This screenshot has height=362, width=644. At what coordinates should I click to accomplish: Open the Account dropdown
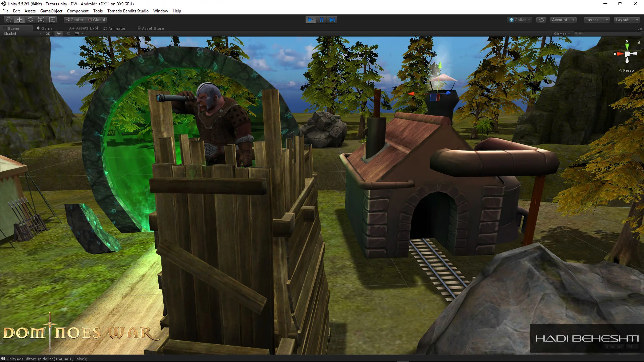563,20
